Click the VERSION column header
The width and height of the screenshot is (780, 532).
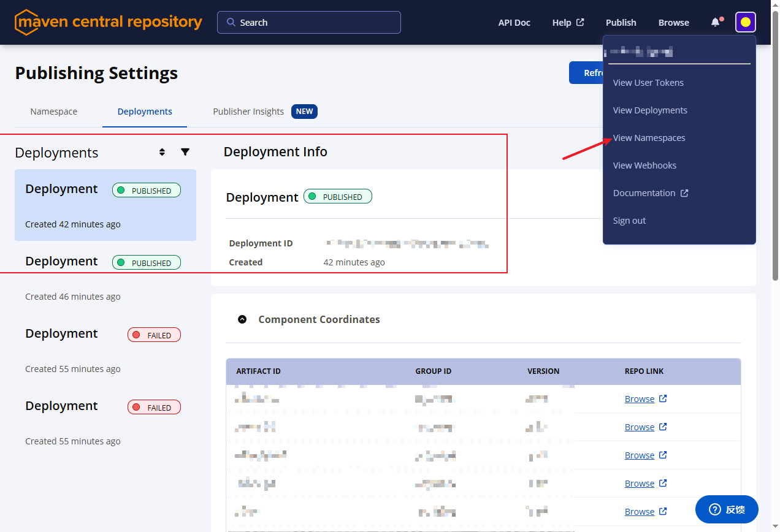[x=543, y=371]
